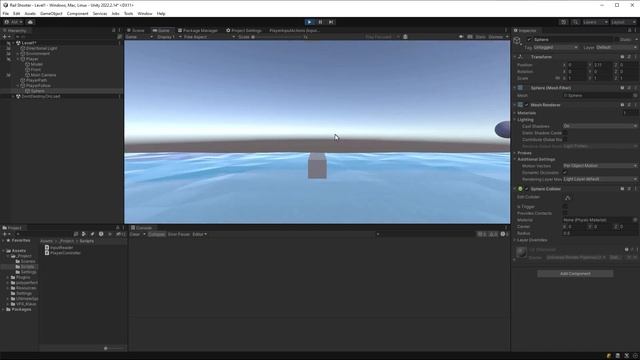Toggle the Is Trigger checkbox
Viewport: 640px width, 360px height.
pyautogui.click(x=565, y=207)
